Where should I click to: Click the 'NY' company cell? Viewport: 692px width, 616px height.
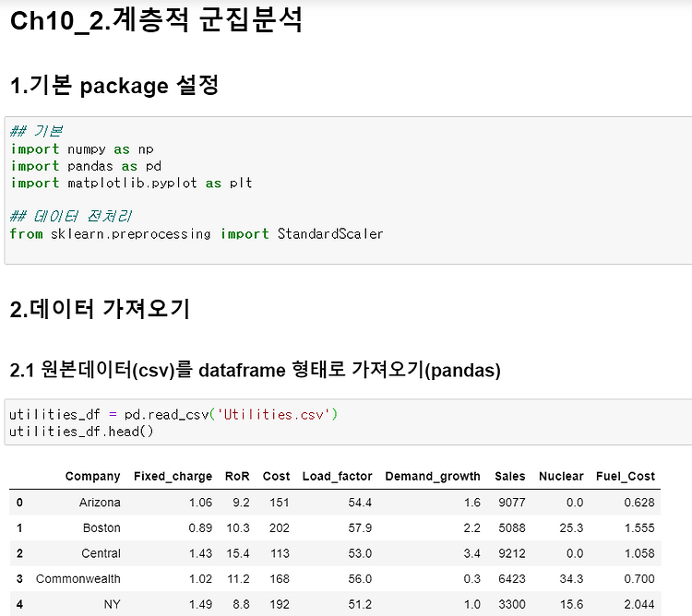tap(112, 604)
